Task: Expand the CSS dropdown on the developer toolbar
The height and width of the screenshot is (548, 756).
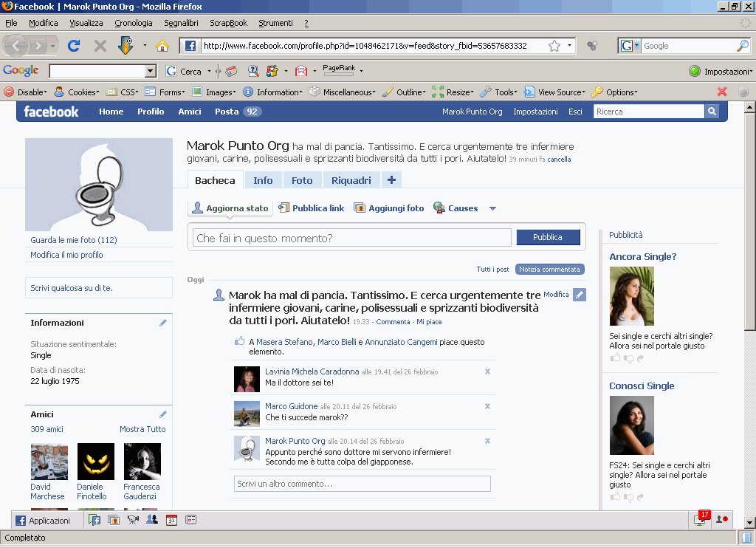Action: pos(123,92)
